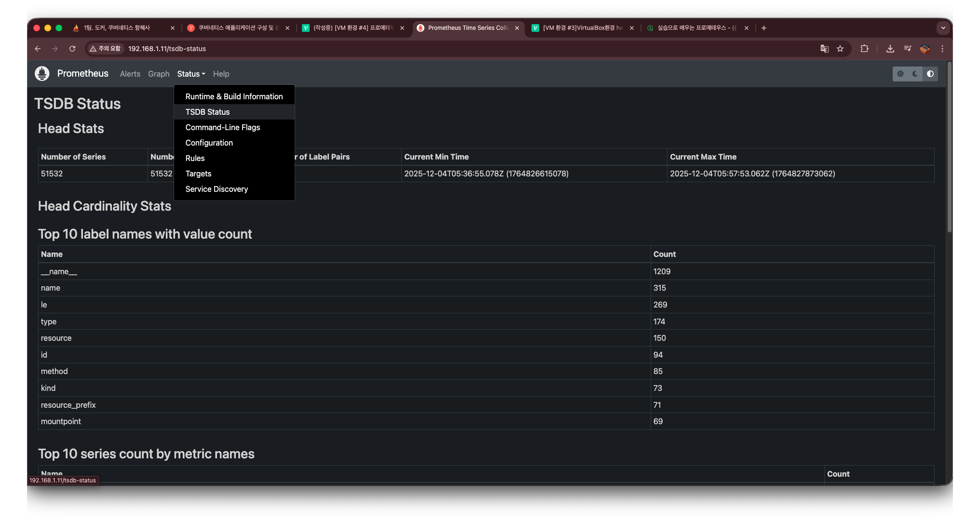Choose Service Discovery from the Status menu
This screenshot has height=521, width=980.
click(x=217, y=189)
